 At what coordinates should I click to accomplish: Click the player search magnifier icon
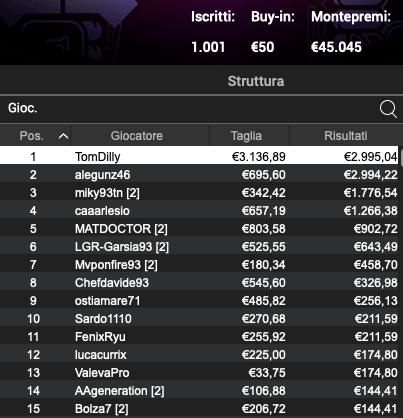(x=388, y=109)
